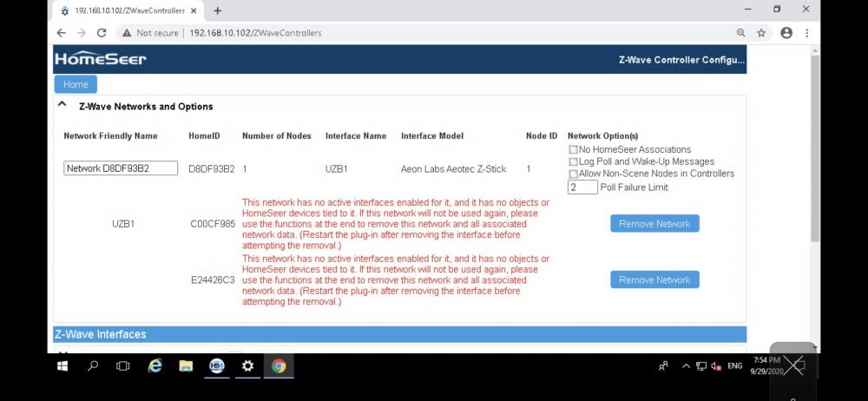Image resolution: width=868 pixels, height=401 pixels.
Task: Show hidden system tray icons
Action: point(686,366)
